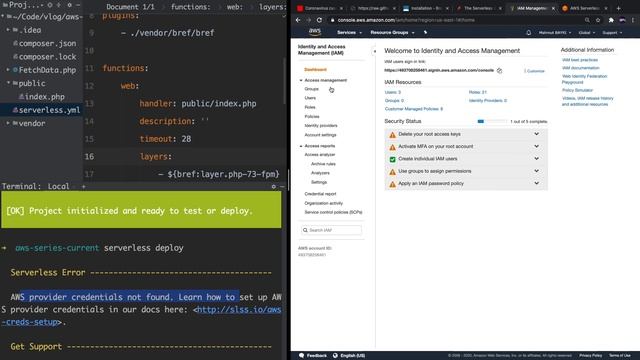Image resolution: width=640 pixels, height=360 pixels.
Task: Open the slss.io credentials setup link in terminal
Action: coord(239,309)
